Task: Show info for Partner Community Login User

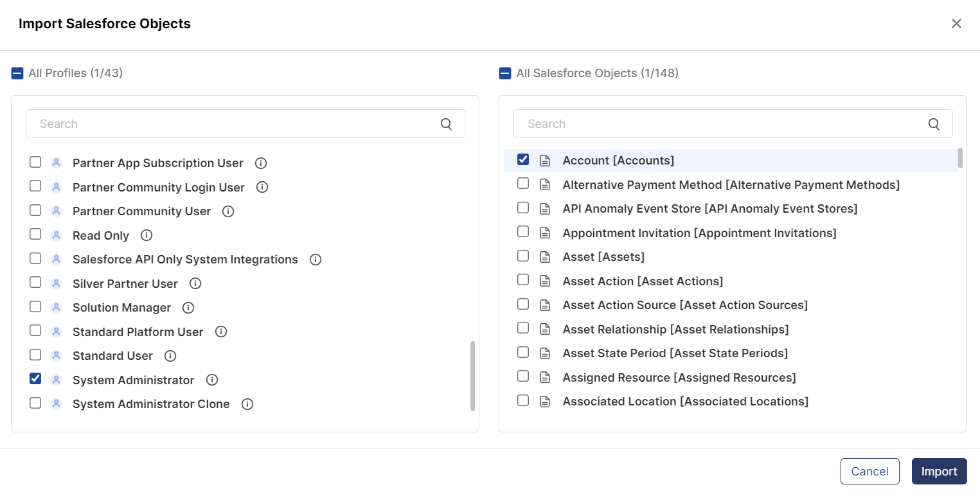Action: [x=262, y=187]
